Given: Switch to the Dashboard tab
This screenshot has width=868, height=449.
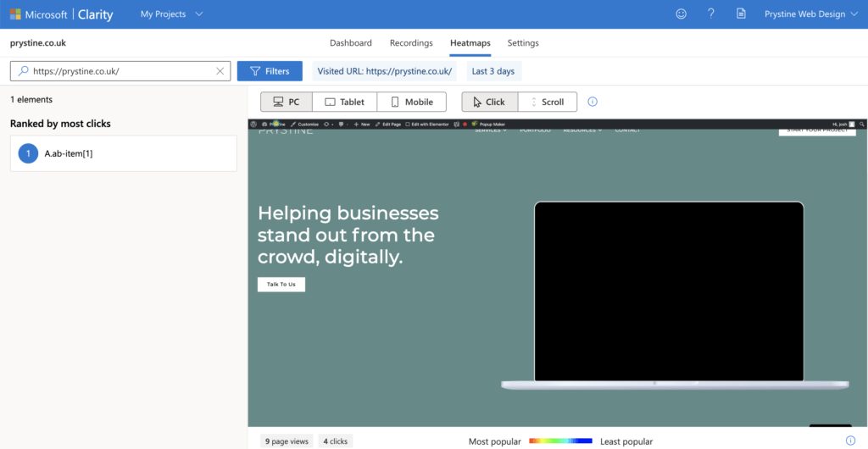Looking at the screenshot, I should pos(351,42).
